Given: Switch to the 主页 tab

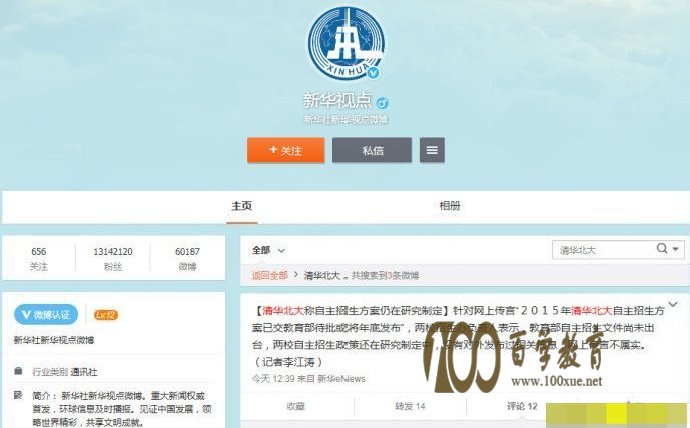Looking at the screenshot, I should click(242, 206).
